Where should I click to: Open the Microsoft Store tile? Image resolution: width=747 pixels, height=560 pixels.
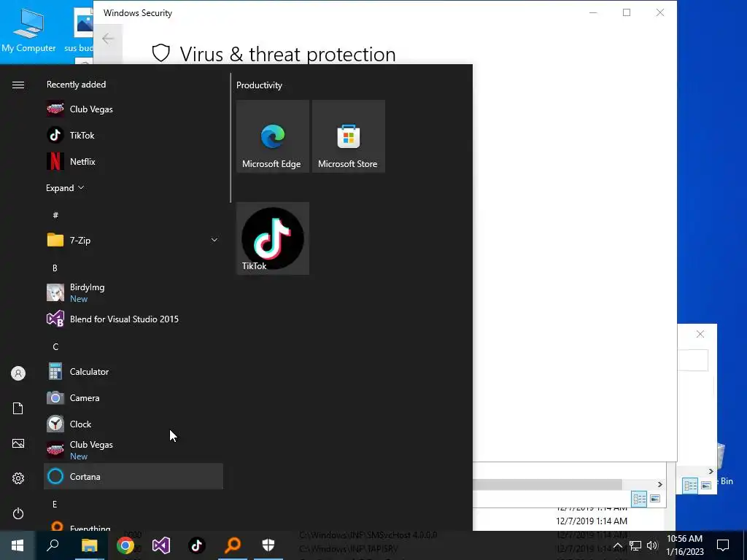click(348, 136)
